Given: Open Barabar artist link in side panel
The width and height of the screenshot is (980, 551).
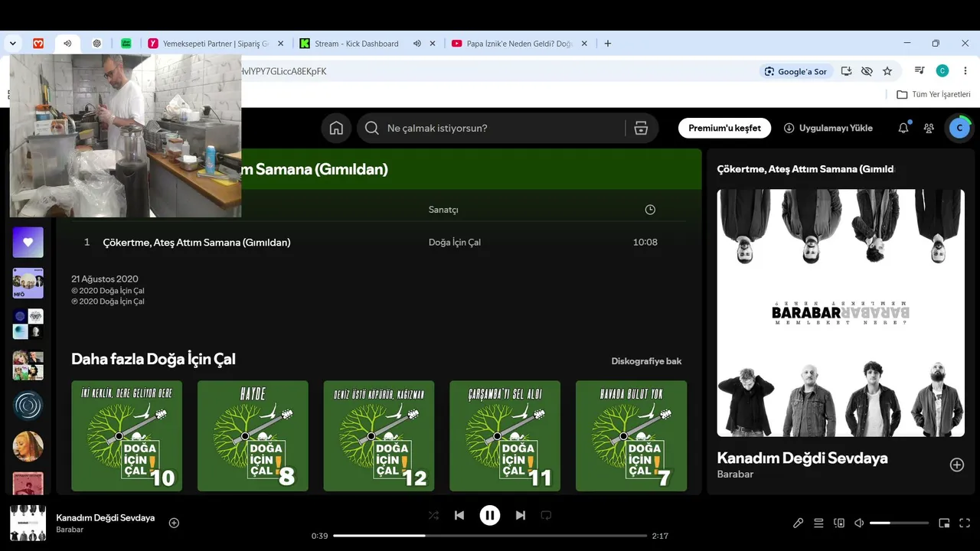Looking at the screenshot, I should pos(735,474).
